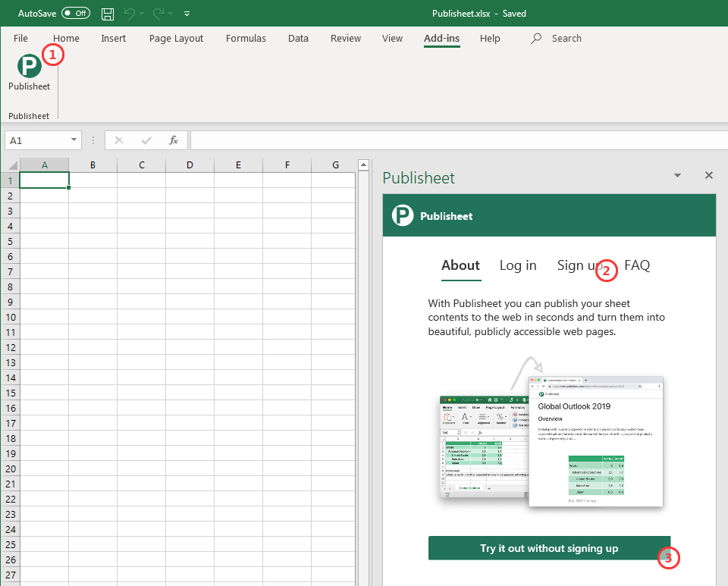Select column A header
The height and width of the screenshot is (586, 728).
coord(44,165)
